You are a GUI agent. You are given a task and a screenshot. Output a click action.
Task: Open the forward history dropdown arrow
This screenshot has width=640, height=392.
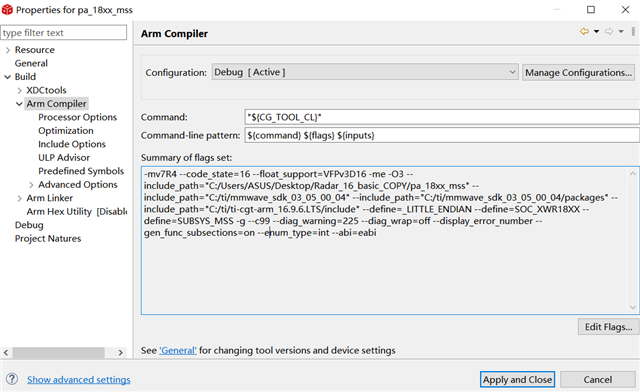coord(621,31)
